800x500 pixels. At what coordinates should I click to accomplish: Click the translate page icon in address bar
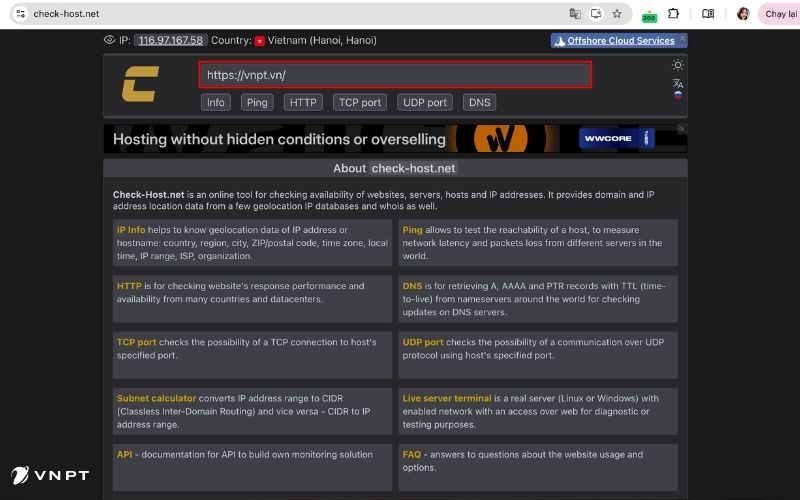pyautogui.click(x=575, y=14)
